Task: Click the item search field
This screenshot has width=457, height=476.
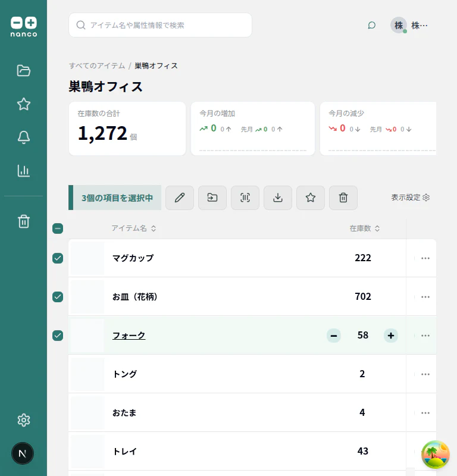Action: (x=160, y=25)
